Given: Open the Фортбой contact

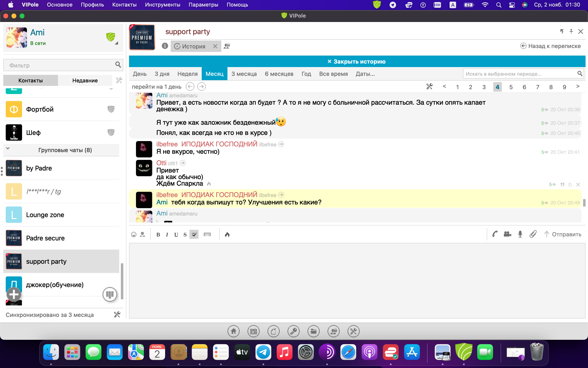Looking at the screenshot, I should click(x=61, y=109).
